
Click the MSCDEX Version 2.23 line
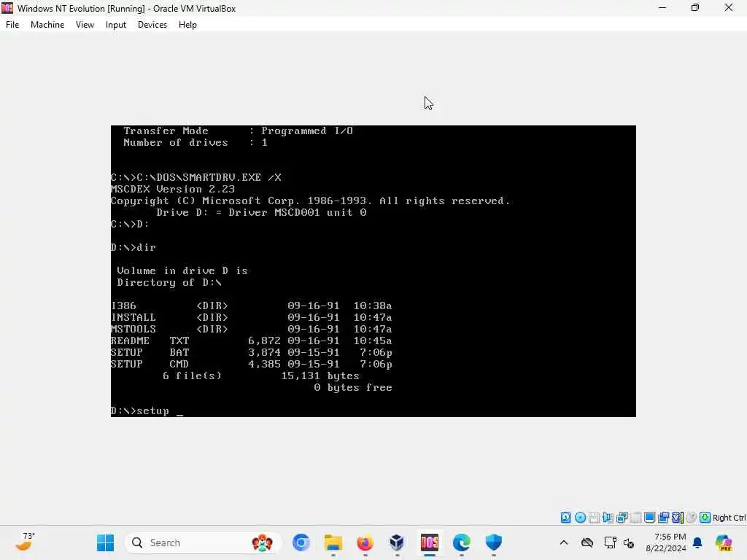(172, 189)
